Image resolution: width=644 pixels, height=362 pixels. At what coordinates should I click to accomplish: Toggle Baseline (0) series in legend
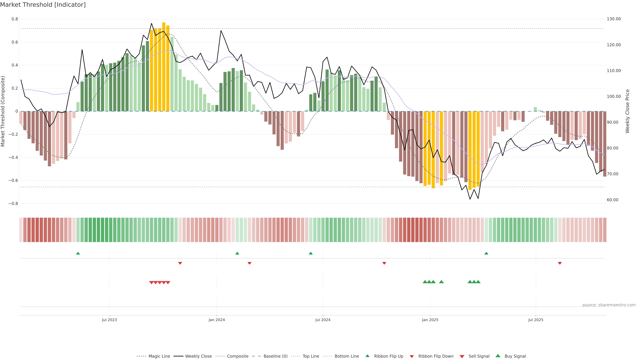pos(276,356)
